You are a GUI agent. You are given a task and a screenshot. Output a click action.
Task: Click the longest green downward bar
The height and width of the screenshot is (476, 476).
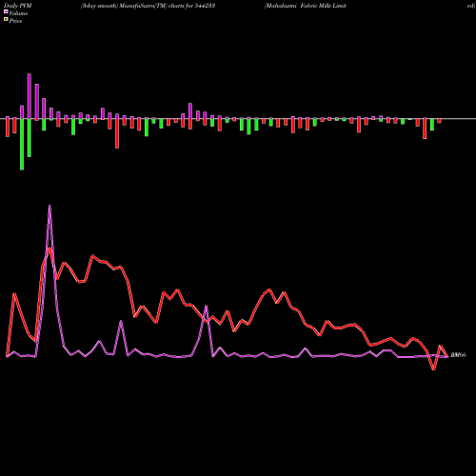(x=22, y=145)
